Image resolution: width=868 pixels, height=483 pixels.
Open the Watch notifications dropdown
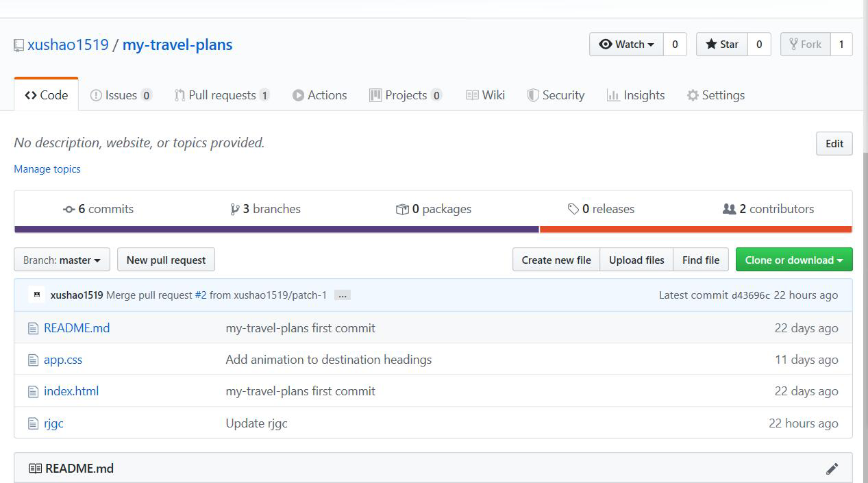coord(626,45)
